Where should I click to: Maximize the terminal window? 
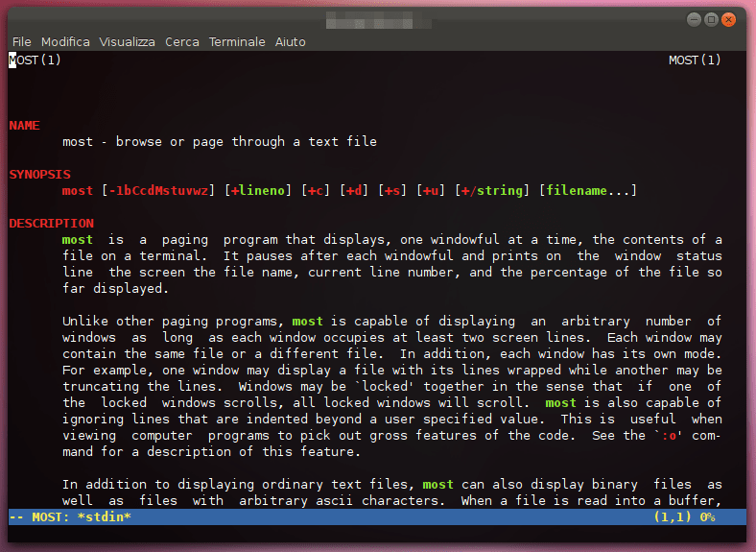click(711, 20)
